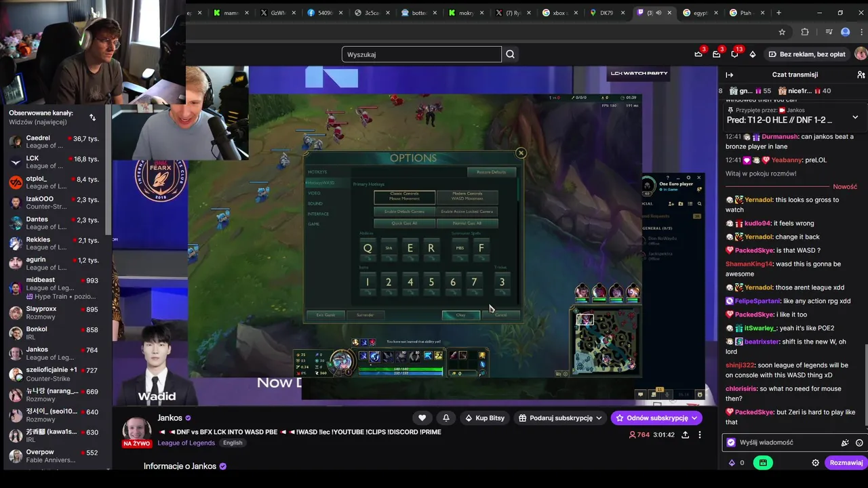Select Classic Controls Mouse Movement option
The height and width of the screenshot is (488, 868).
pyautogui.click(x=405, y=197)
